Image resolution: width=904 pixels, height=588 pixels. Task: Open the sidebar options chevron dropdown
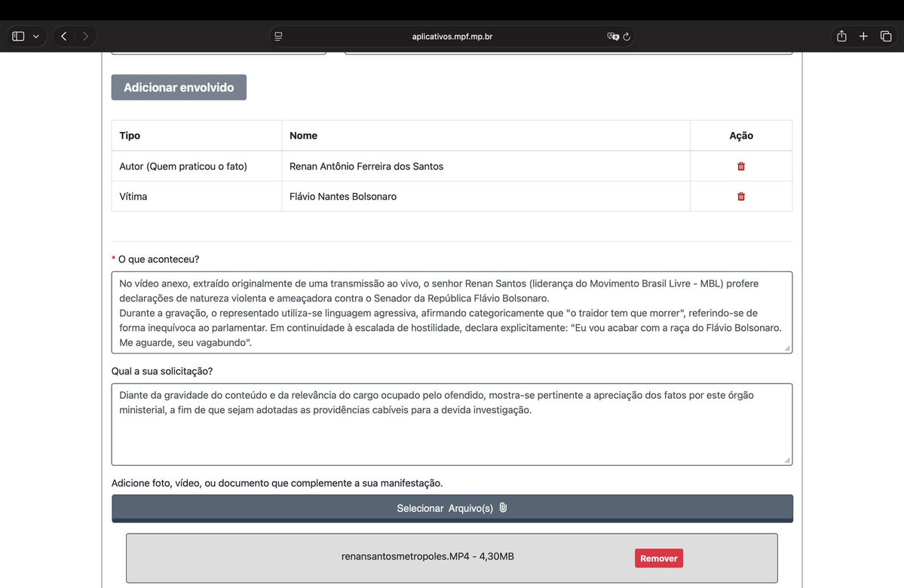tap(35, 35)
